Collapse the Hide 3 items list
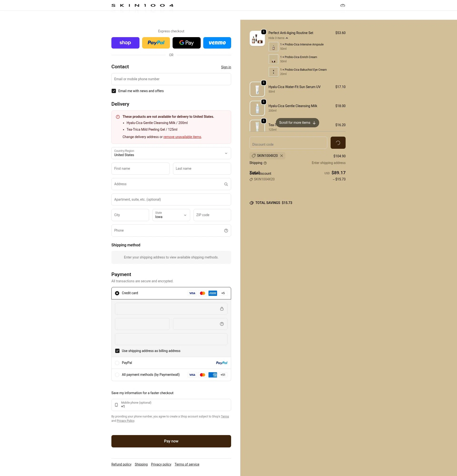 278,38
